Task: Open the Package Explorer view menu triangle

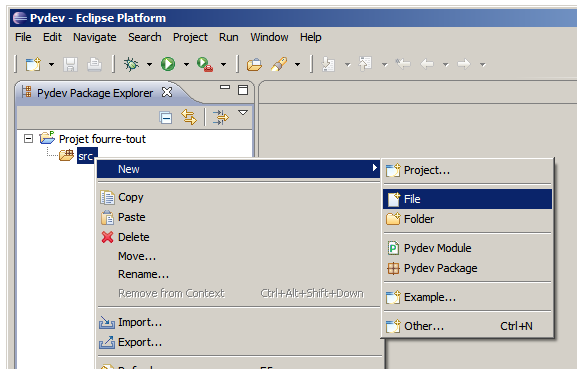Action: pos(243,113)
